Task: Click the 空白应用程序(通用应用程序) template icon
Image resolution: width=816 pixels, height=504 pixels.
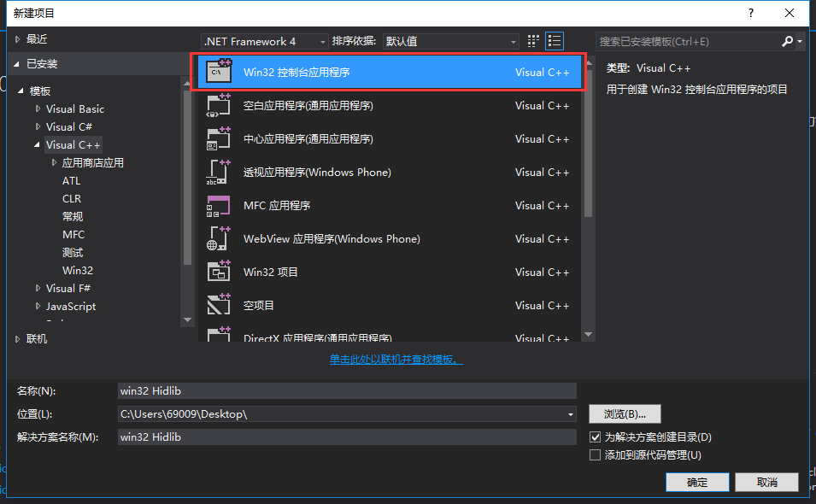Action: [219, 106]
